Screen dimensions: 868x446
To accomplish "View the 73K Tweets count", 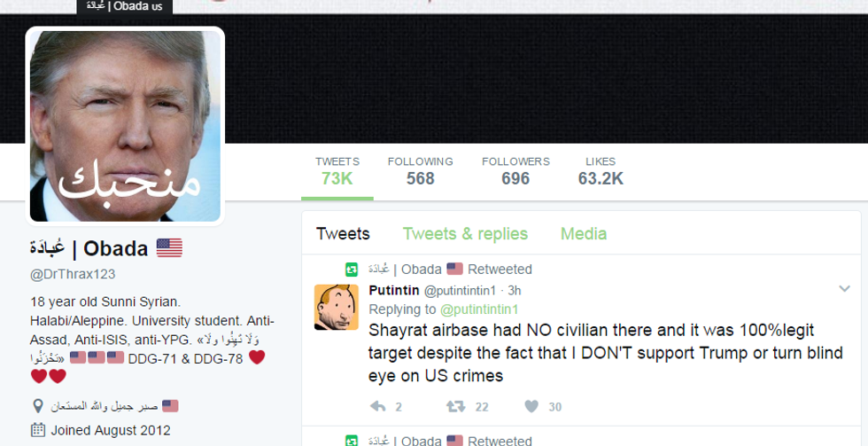I will point(337,171).
